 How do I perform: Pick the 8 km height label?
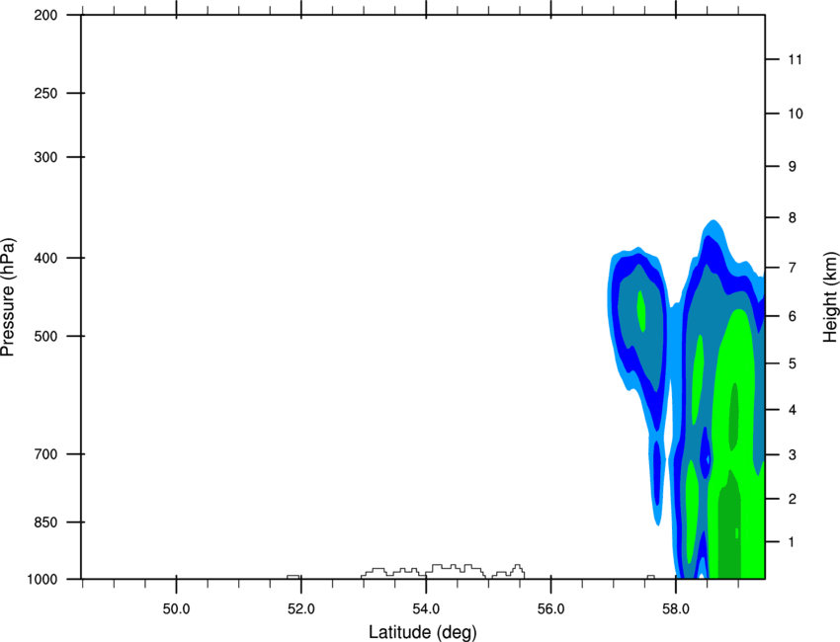click(x=793, y=218)
